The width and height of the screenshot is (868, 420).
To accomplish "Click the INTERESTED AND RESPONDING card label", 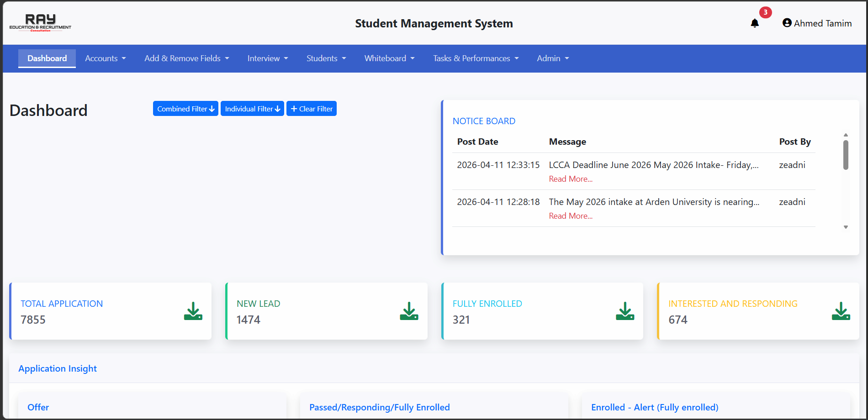I will coord(733,304).
